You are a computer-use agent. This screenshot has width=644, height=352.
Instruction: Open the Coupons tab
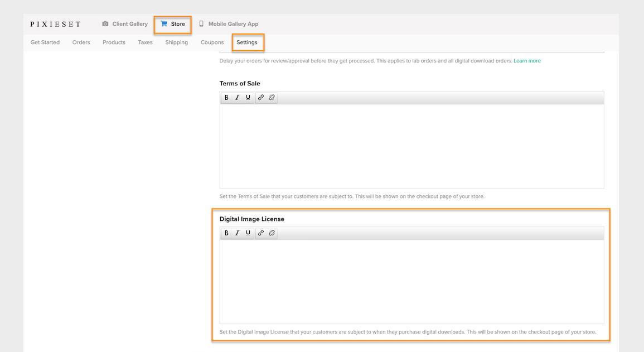coord(212,42)
